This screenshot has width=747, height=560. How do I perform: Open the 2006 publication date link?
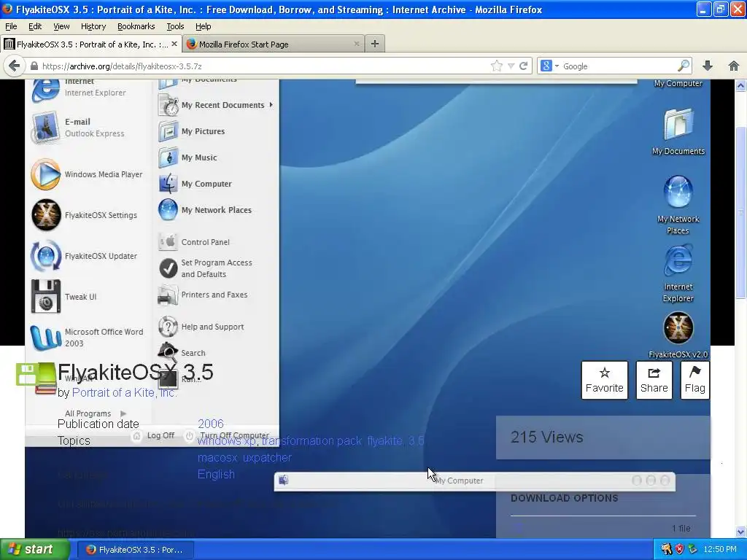pos(211,424)
